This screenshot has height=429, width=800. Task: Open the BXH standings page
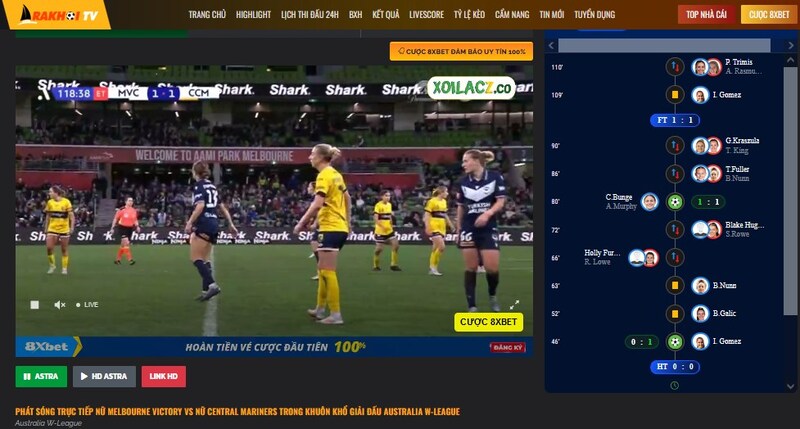(x=355, y=15)
